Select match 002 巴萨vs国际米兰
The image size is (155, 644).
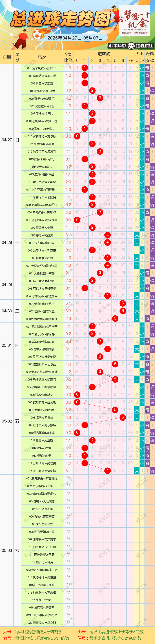[x=42, y=311]
